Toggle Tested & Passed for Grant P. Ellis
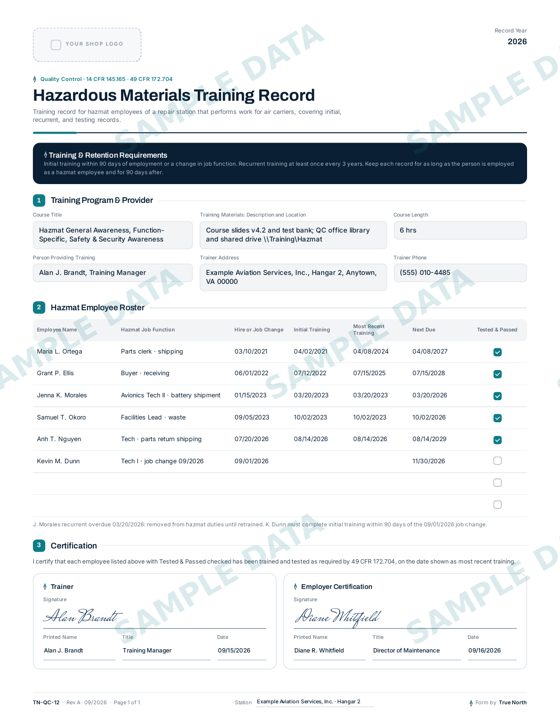560x725 pixels. coord(498,374)
